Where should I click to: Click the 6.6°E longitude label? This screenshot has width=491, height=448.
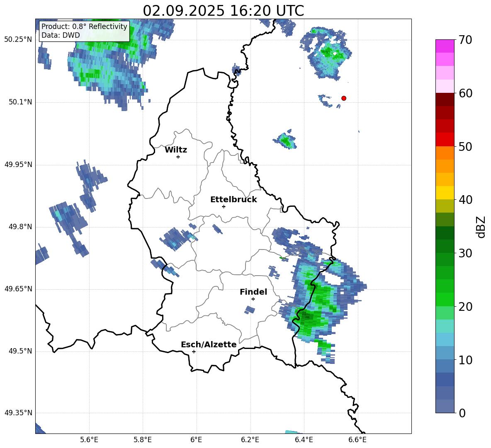357,440
